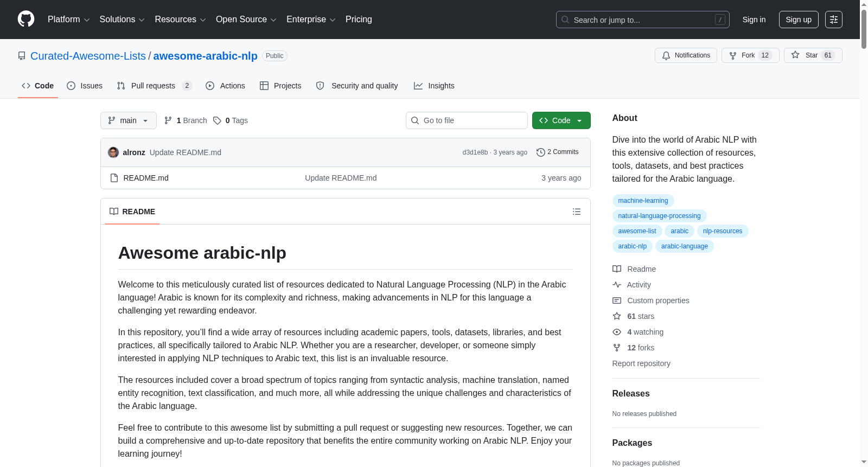Open the command palette icon in header
Image resolution: width=868 pixels, height=467 pixels.
(834, 20)
